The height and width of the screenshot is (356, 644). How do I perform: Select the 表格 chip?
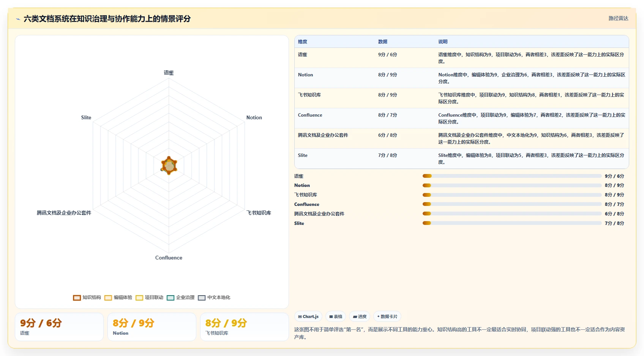point(336,316)
